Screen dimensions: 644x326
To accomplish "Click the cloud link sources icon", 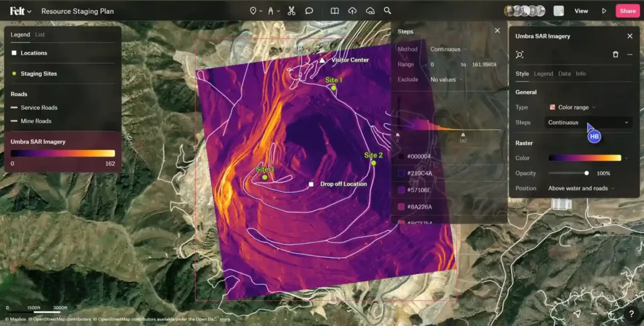I will click(370, 11).
